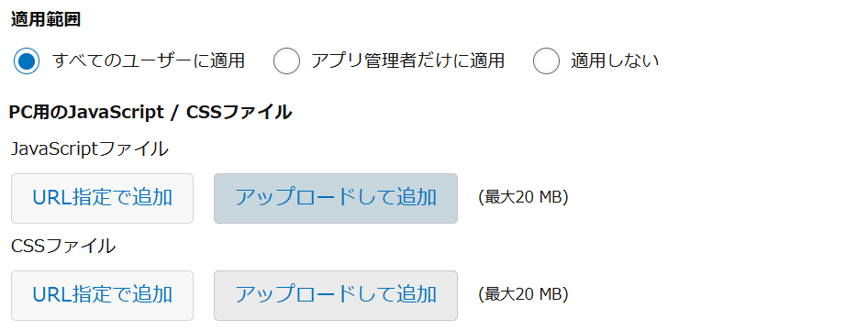868x330 pixels.
Task: Turn off customization with 適用しない
Action: 546,60
